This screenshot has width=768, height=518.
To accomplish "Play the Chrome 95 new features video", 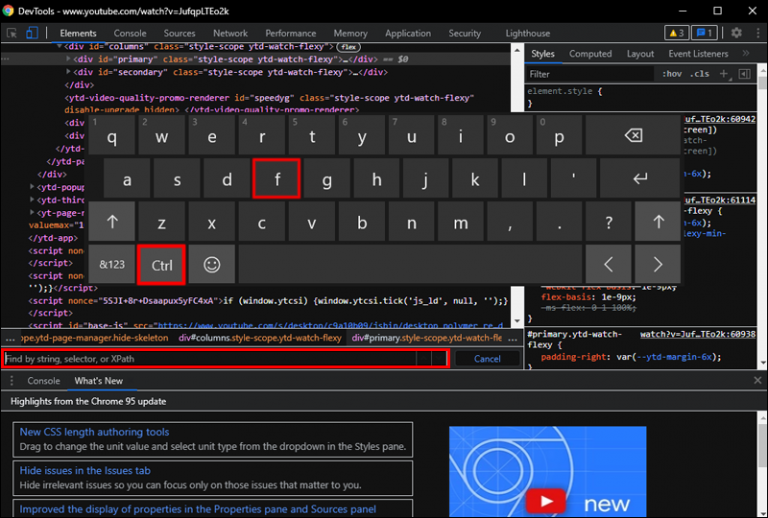I will (x=546, y=501).
